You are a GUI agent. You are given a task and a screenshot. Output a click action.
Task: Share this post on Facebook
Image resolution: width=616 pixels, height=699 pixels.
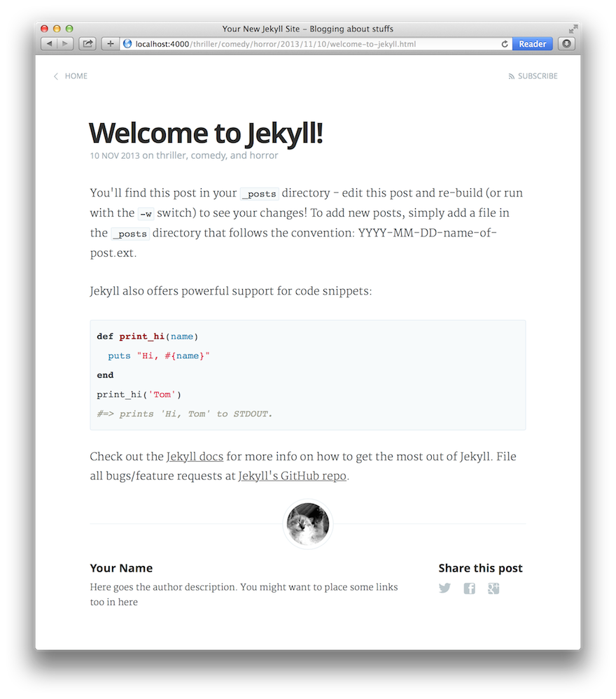click(469, 588)
